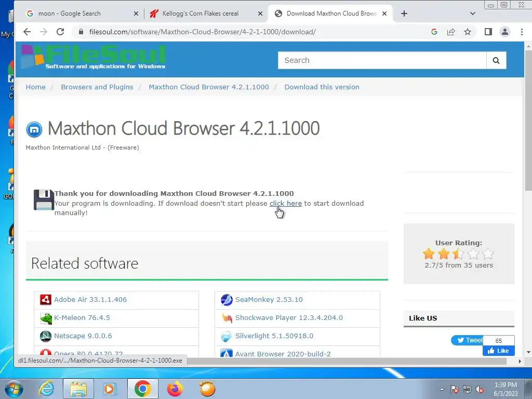Click the muted volume tray icon
532x399 pixels.
point(480,390)
